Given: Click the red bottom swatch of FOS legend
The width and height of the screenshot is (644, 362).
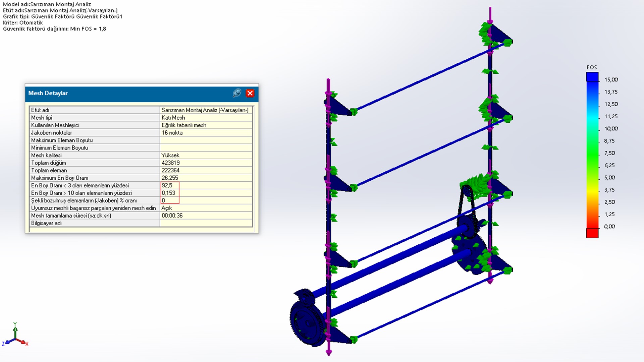Looking at the screenshot, I should pyautogui.click(x=592, y=233).
